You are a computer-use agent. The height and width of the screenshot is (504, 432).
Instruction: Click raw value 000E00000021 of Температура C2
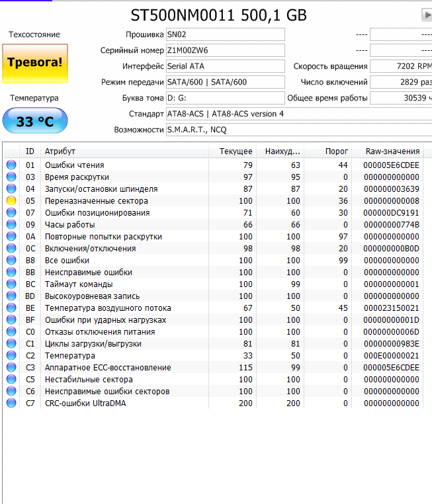tap(392, 355)
